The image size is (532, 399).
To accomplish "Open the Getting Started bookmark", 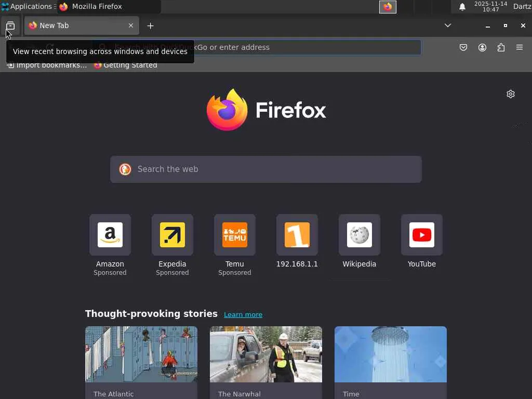I will point(126,65).
